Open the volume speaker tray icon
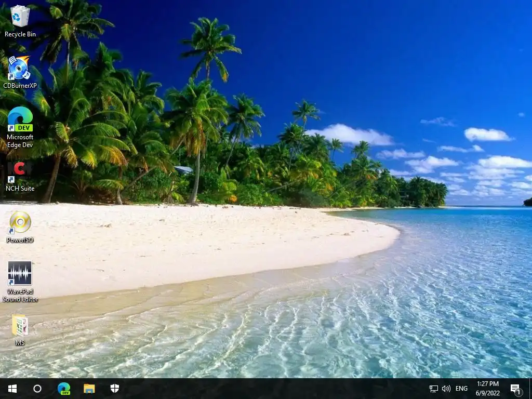This screenshot has height=399, width=532. [x=446, y=389]
